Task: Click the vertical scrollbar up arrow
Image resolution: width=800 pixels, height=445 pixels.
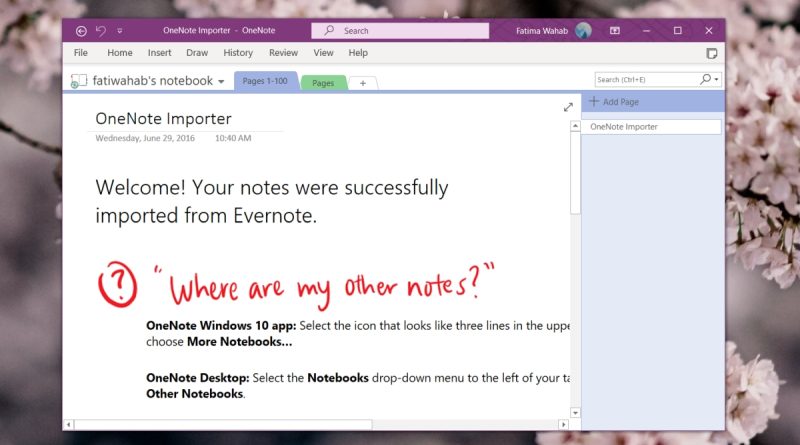Action: pos(575,126)
